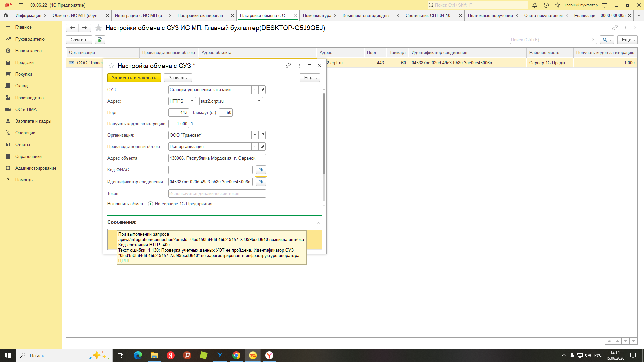Viewport: 644px width, 362px height.
Task: Switch to the Номенклатура tab
Action: (317, 15)
